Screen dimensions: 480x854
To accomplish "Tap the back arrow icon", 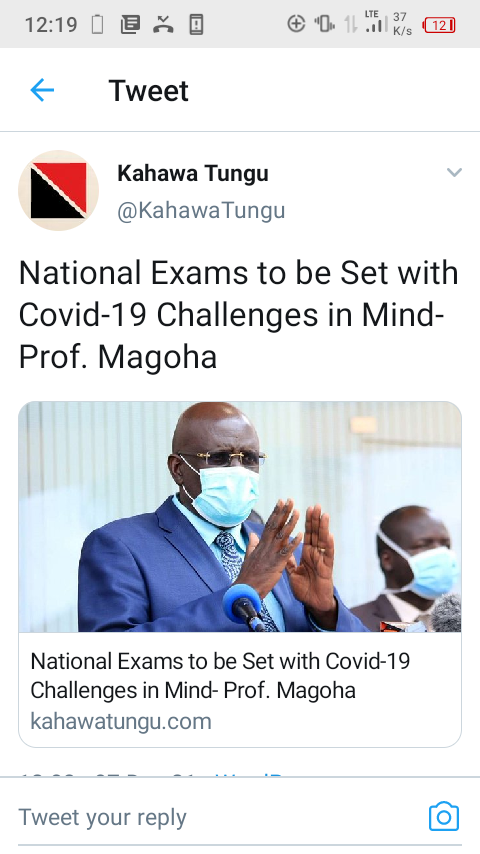I will tap(42, 90).
